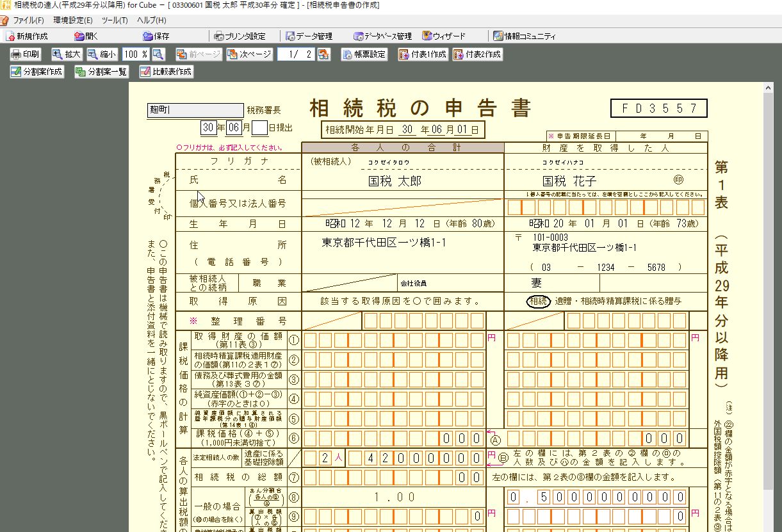Image resolution: width=782 pixels, height=532 pixels.
Task: Click the decedent address 東京都千代田区一ツ橋1-1
Action: 384,243
